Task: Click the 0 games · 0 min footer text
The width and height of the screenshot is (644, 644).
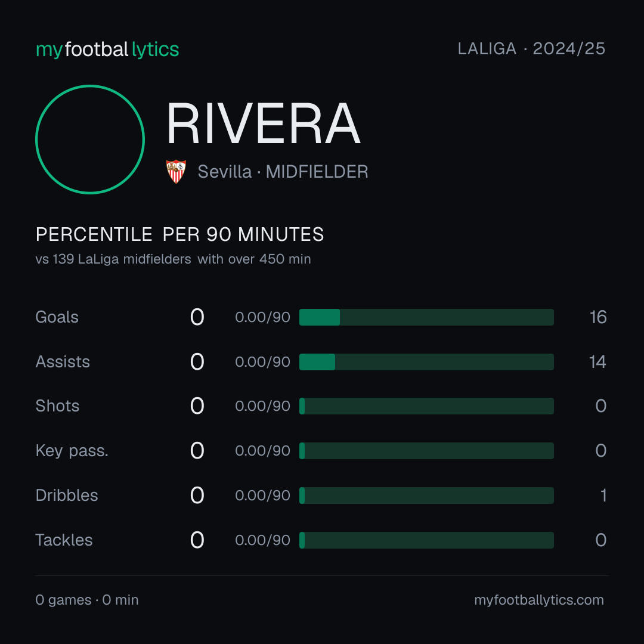Action: [87, 600]
